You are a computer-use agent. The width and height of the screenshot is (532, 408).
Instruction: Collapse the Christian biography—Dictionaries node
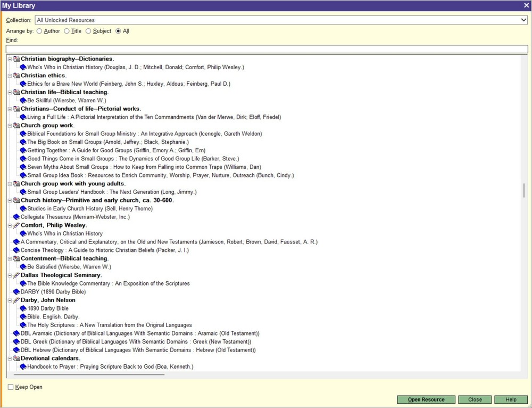10,59
